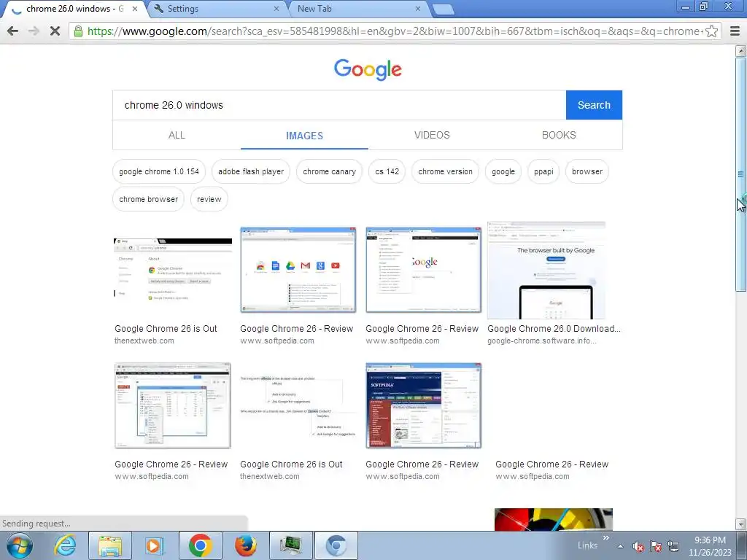This screenshot has height=560, width=747.
Task: Select the review suggestion chip
Action: click(x=209, y=199)
